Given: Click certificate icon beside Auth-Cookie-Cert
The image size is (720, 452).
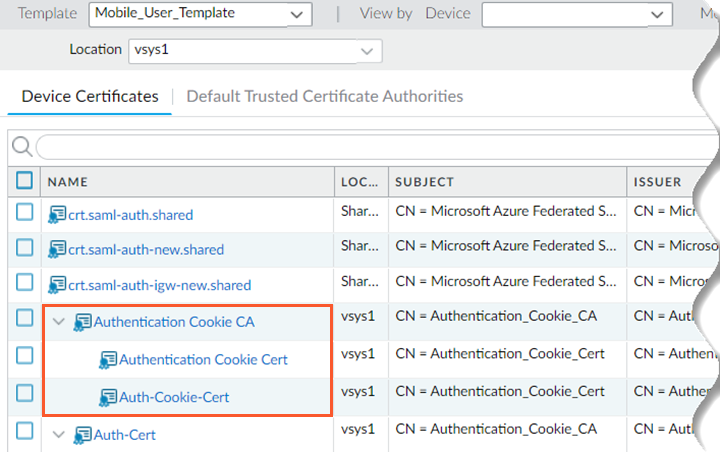Looking at the screenshot, I should 108,397.
